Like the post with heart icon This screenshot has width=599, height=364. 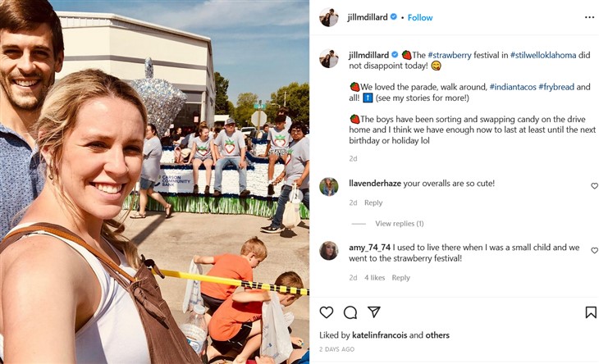coord(327,312)
